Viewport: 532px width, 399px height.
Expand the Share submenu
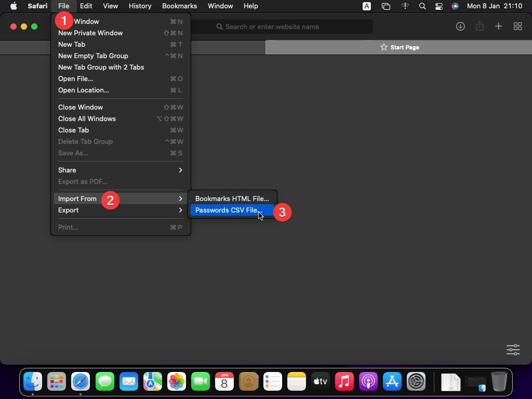click(x=121, y=170)
